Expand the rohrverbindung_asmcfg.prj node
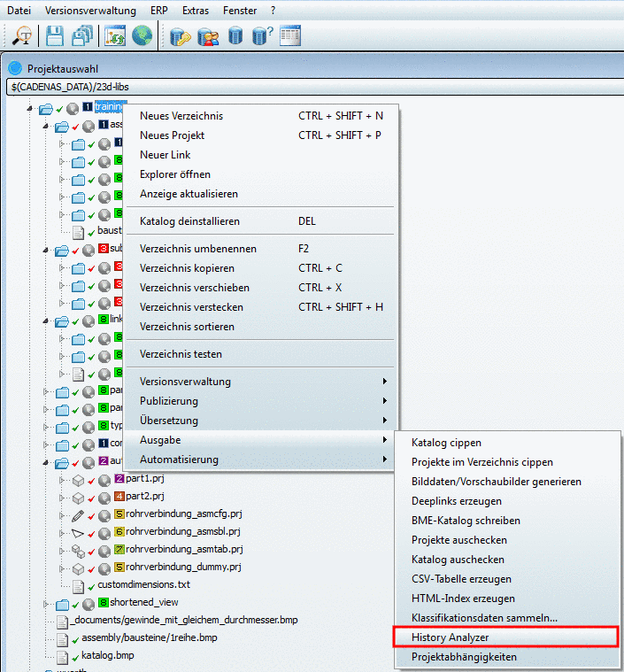The width and height of the screenshot is (624, 672). click(x=62, y=515)
